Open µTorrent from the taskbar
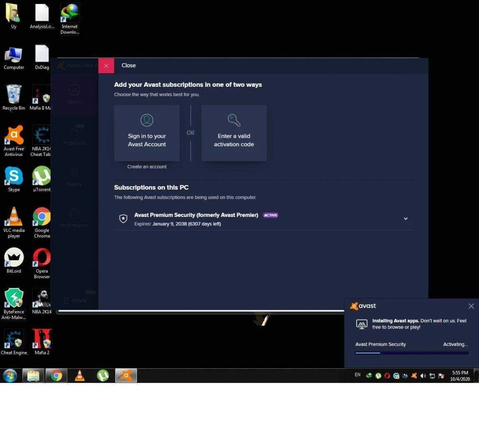The height and width of the screenshot is (448, 479). (103, 376)
